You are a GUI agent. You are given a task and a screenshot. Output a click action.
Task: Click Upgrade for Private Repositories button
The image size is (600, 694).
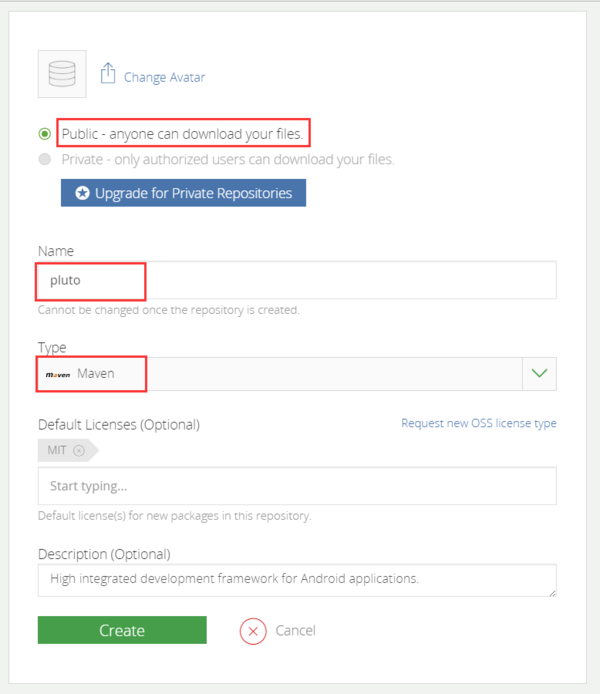click(183, 193)
